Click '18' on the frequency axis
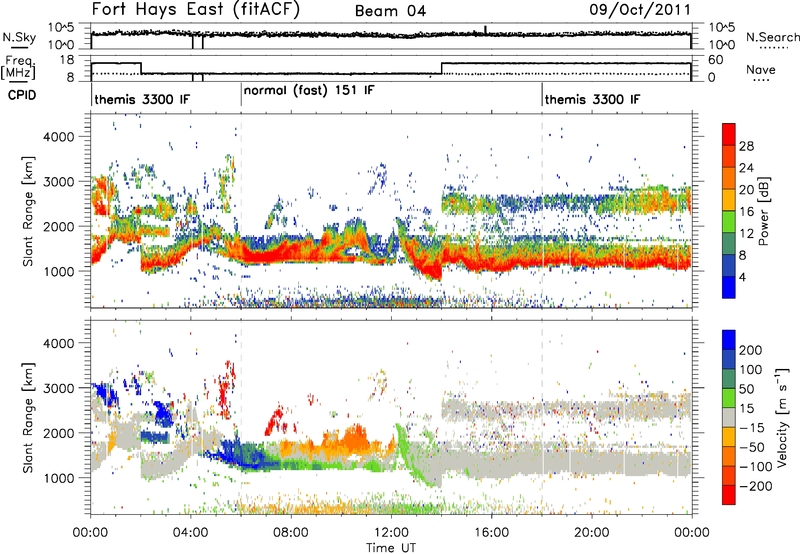 pos(67,60)
